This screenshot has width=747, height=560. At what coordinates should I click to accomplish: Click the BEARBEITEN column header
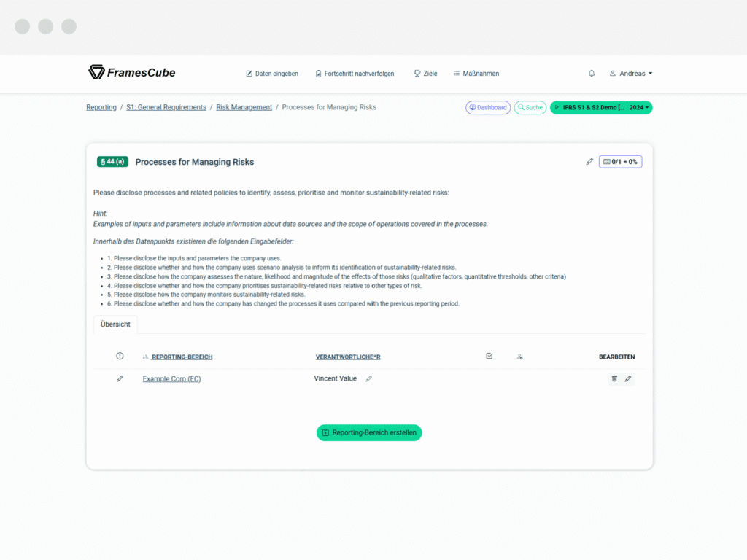(616, 357)
